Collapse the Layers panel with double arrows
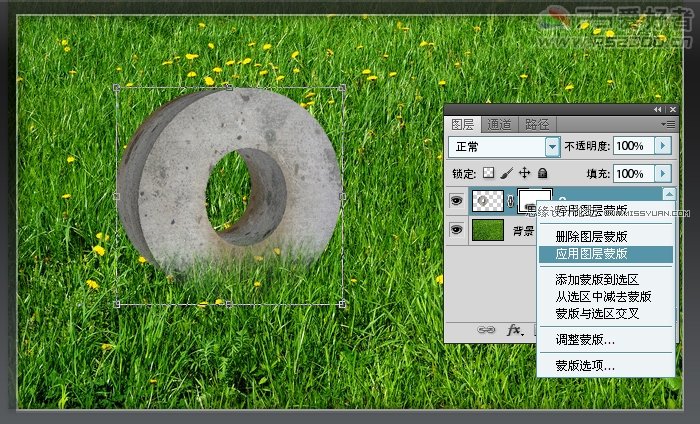The height and width of the screenshot is (424, 700). click(658, 109)
